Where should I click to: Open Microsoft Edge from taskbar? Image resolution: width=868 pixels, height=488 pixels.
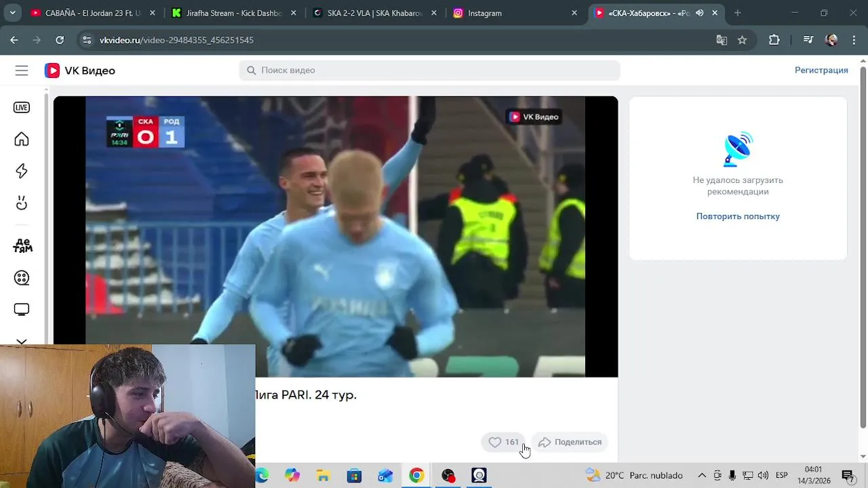pos(261,475)
